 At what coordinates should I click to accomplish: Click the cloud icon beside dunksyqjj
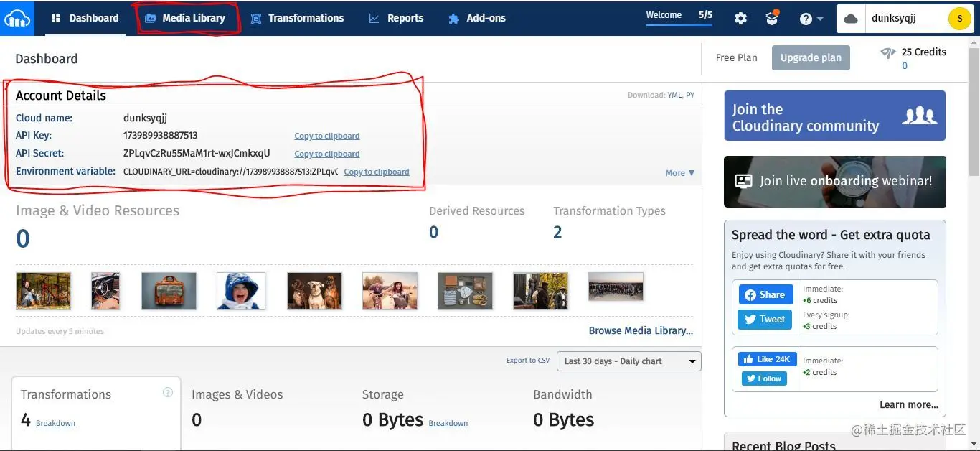pyautogui.click(x=851, y=19)
